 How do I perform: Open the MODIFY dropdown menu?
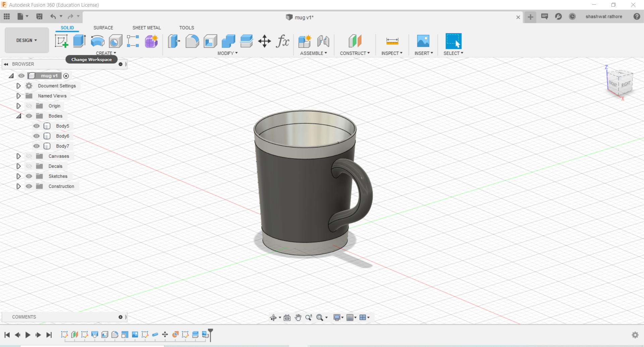point(227,53)
